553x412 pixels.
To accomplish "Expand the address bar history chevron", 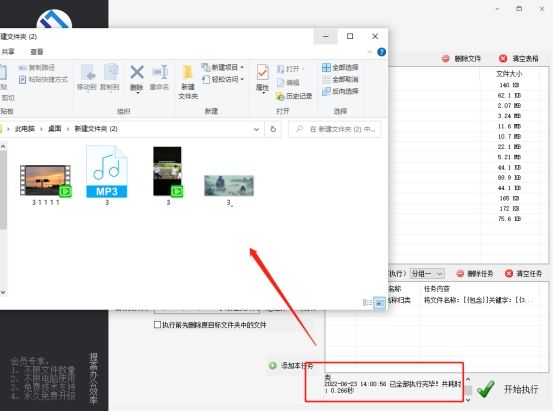I will 256,129.
